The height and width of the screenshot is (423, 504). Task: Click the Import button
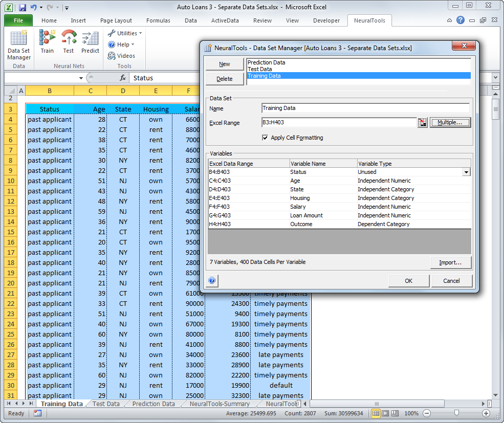tap(451, 262)
